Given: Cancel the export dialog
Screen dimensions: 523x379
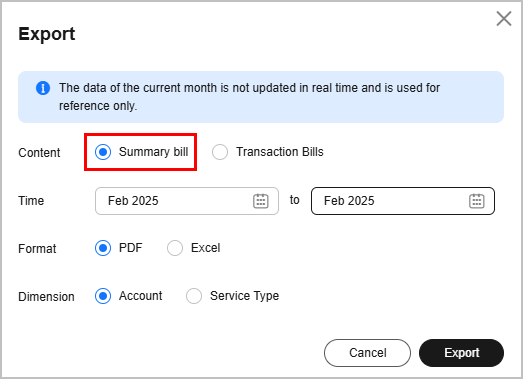Looking at the screenshot, I should click(x=367, y=353).
